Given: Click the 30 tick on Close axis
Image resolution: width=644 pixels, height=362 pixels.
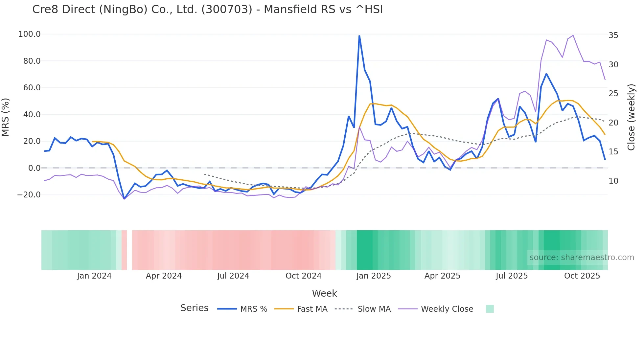Looking at the screenshot, I should coord(613,65).
